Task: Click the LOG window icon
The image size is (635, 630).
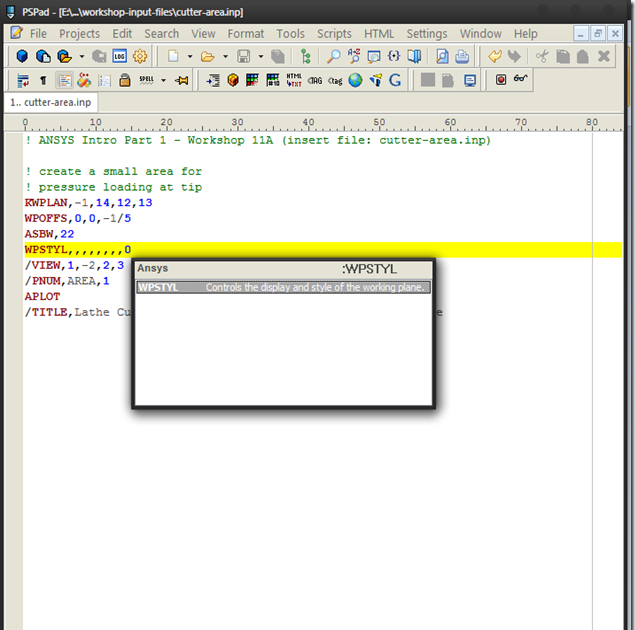Action: click(x=119, y=57)
